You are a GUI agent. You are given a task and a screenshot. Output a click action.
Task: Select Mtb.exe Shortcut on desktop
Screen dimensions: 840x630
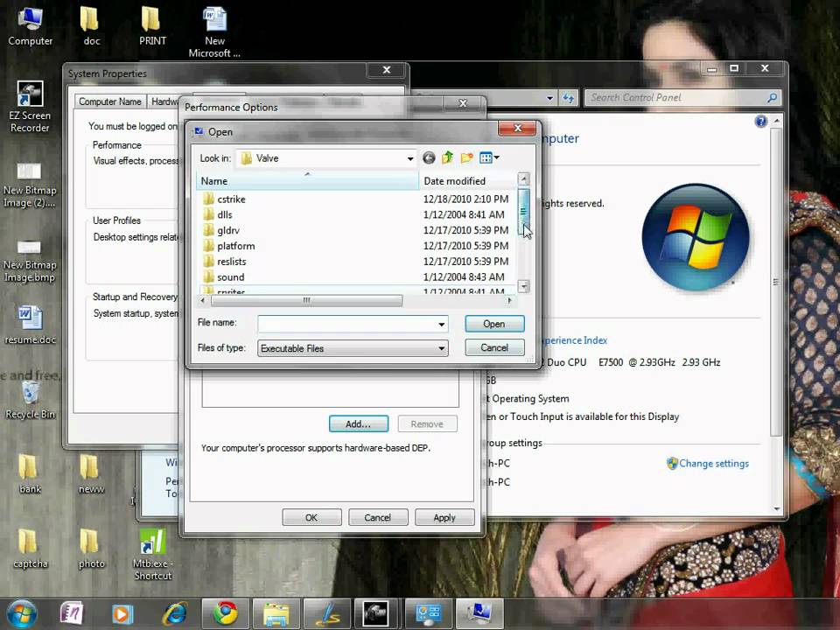click(152, 555)
